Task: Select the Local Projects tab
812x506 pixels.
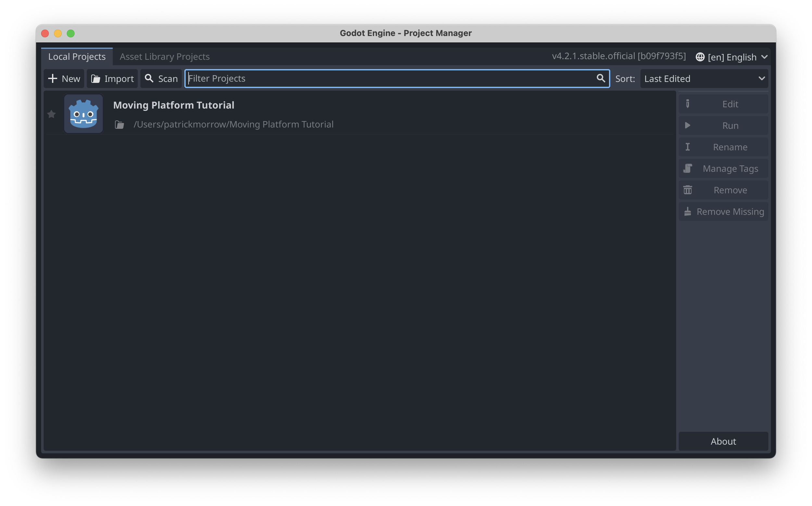Action: coord(77,56)
